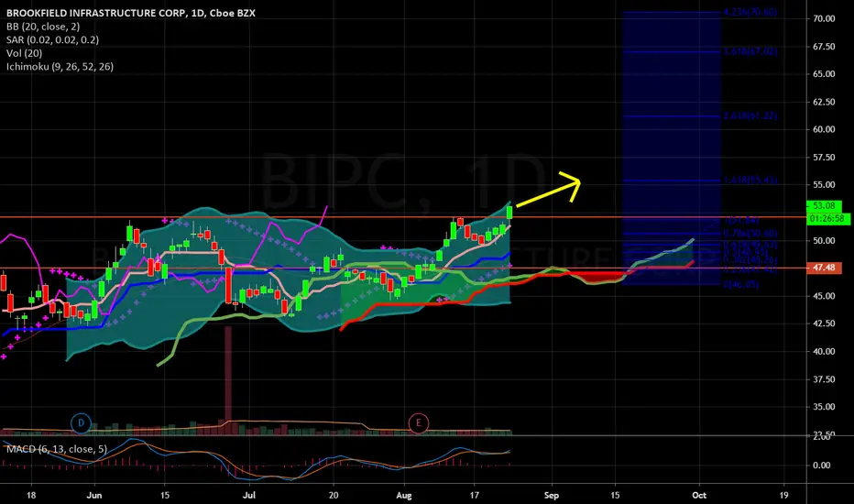Click the 19 date label on the time axis

(783, 495)
